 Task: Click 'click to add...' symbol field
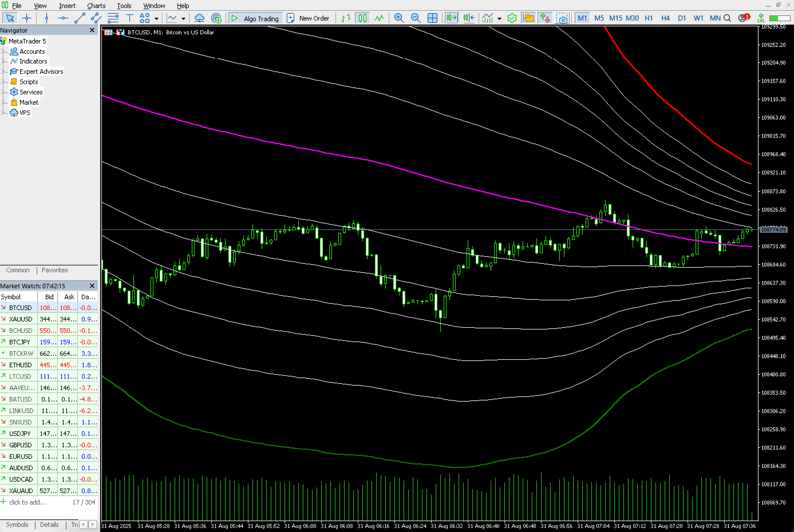pyautogui.click(x=27, y=502)
